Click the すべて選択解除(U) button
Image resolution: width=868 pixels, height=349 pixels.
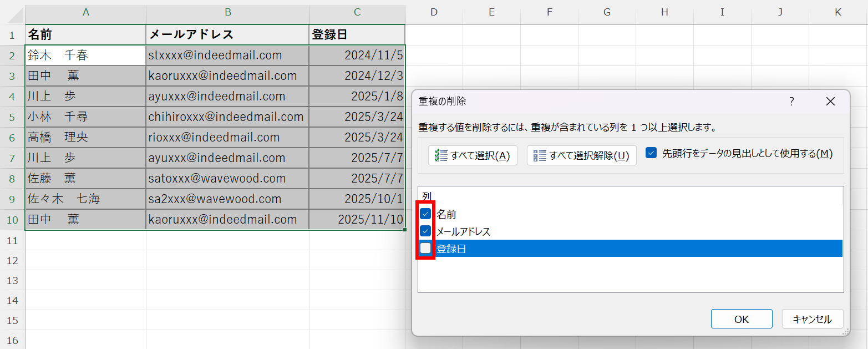click(x=581, y=155)
